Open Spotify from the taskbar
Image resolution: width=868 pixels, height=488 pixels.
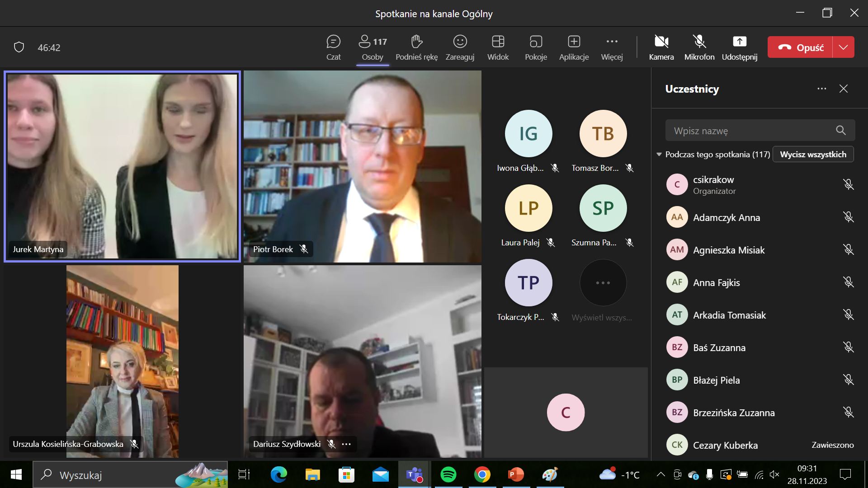coord(448,475)
